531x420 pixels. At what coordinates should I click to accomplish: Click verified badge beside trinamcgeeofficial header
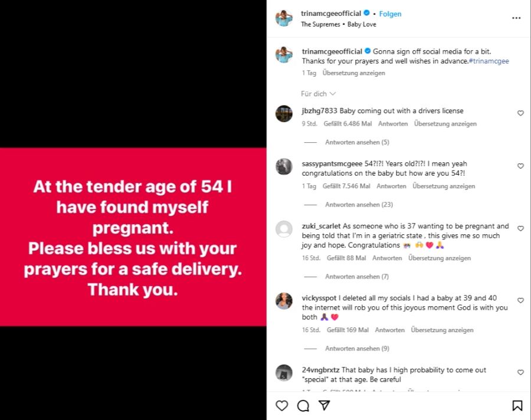click(x=366, y=13)
